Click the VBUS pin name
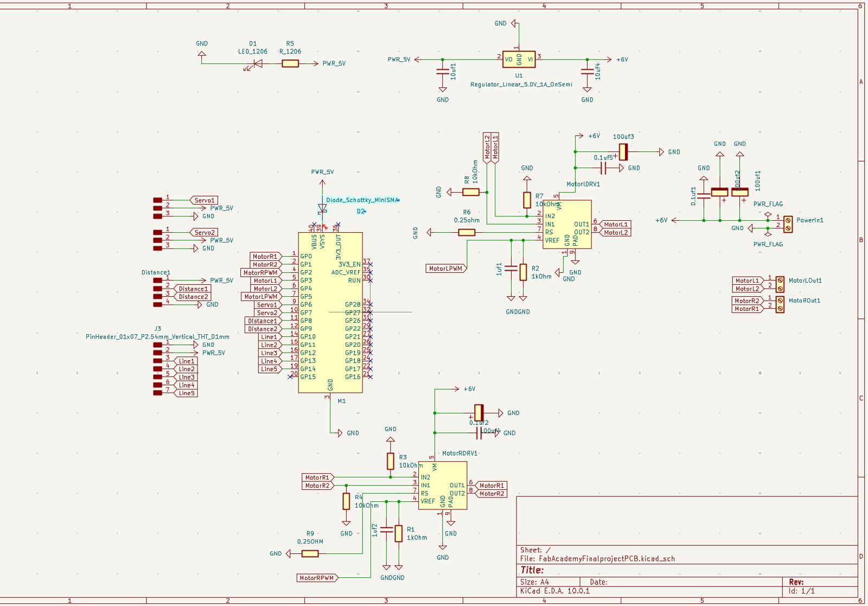Screen dimensions: 868x606 click(x=314, y=241)
